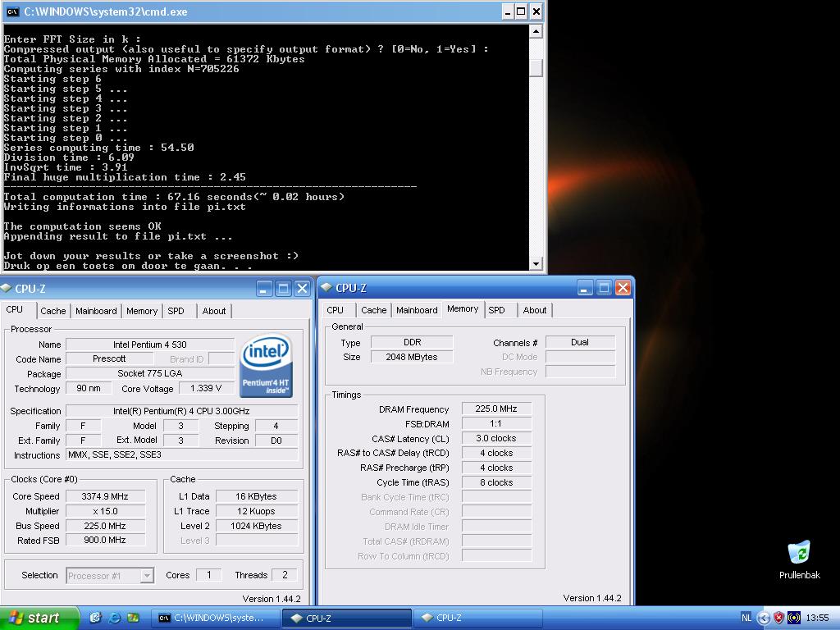Close the cmd.exe window
The width and height of the screenshot is (840, 630).
point(536,11)
